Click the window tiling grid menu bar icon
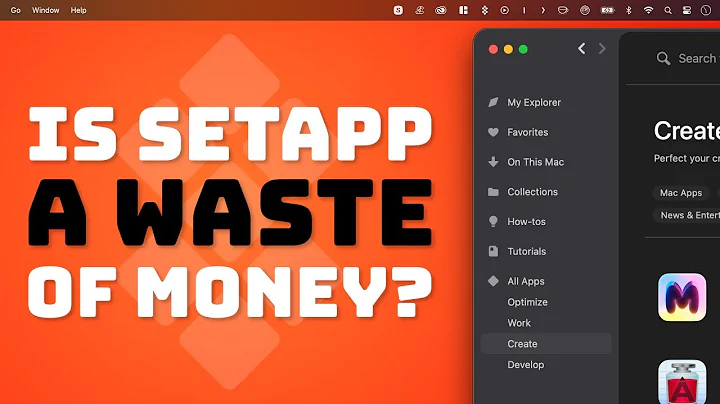The height and width of the screenshot is (404, 720). click(x=463, y=10)
